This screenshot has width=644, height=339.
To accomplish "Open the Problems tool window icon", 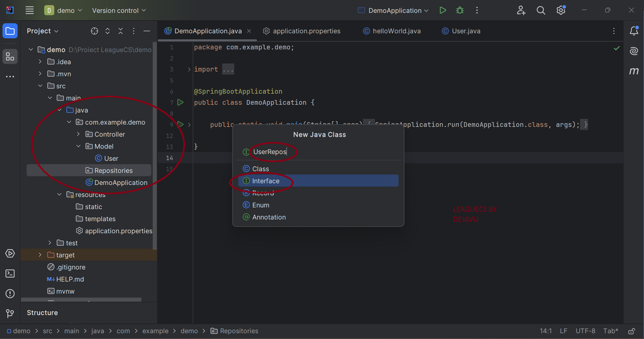I will (10, 294).
